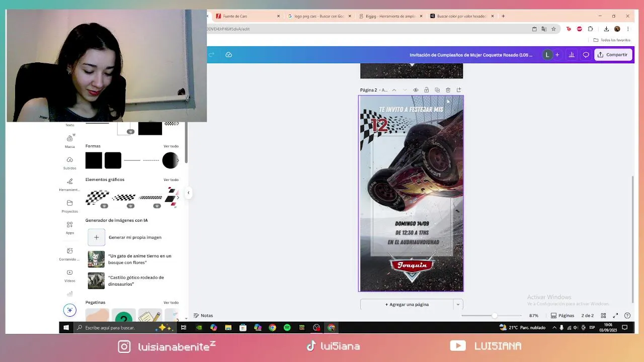The height and width of the screenshot is (362, 644).
Task: Click Generar mi propia imagen plus button
Action: pos(97,237)
